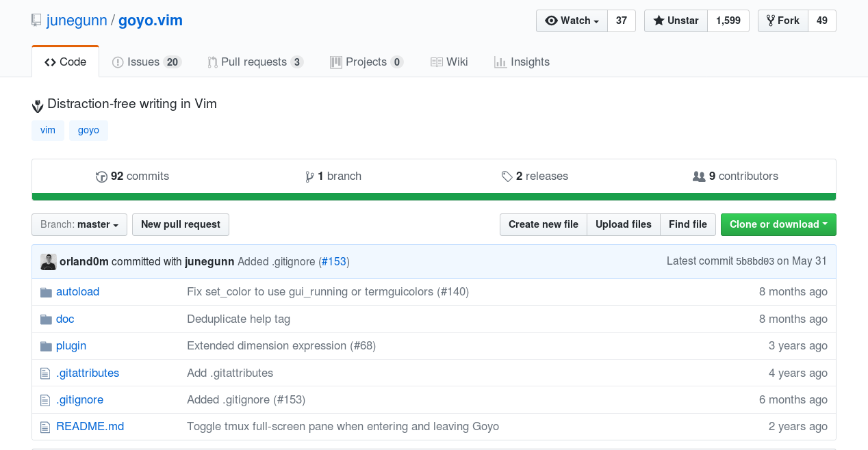Click Upload files button
This screenshot has height=450, width=868.
tap(624, 224)
